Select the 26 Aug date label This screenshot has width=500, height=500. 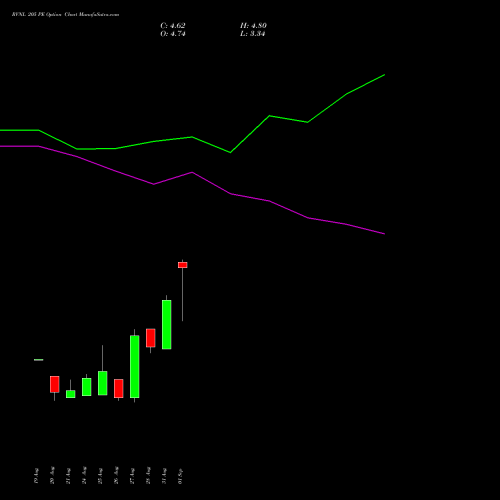[116, 476]
